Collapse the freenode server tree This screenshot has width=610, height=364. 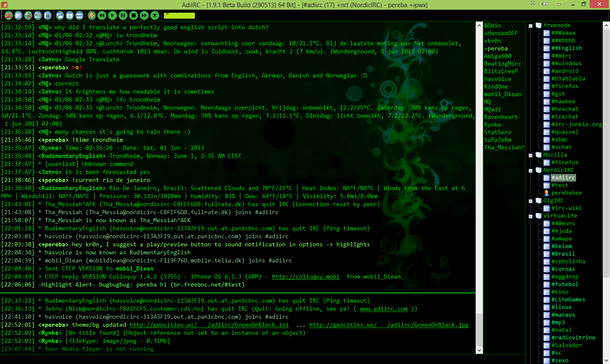(531, 25)
